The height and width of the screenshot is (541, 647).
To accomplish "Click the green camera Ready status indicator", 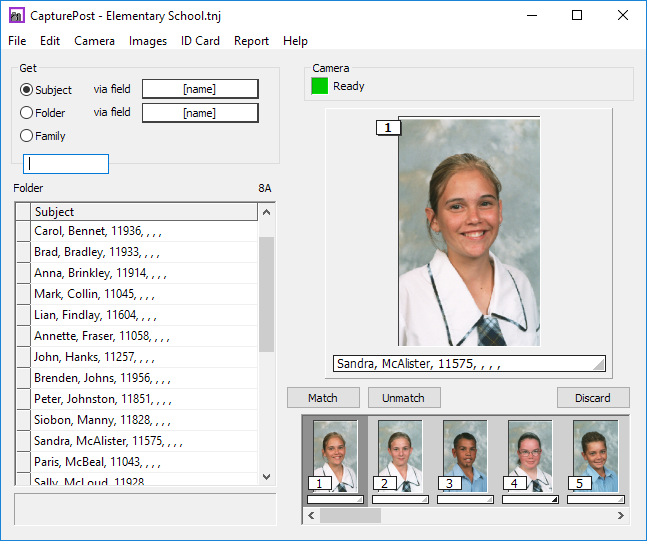I will (319, 86).
